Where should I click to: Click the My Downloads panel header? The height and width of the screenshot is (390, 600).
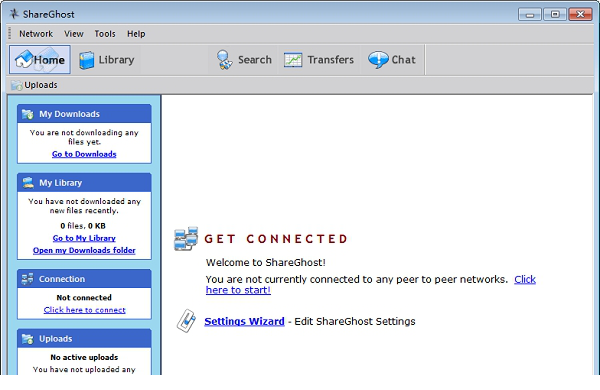tap(84, 114)
